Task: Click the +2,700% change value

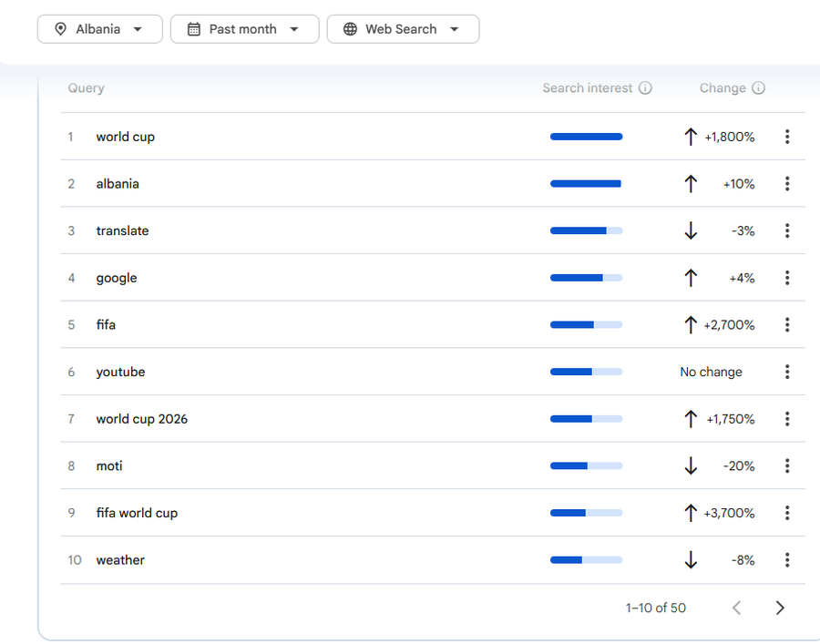Action: click(x=729, y=325)
